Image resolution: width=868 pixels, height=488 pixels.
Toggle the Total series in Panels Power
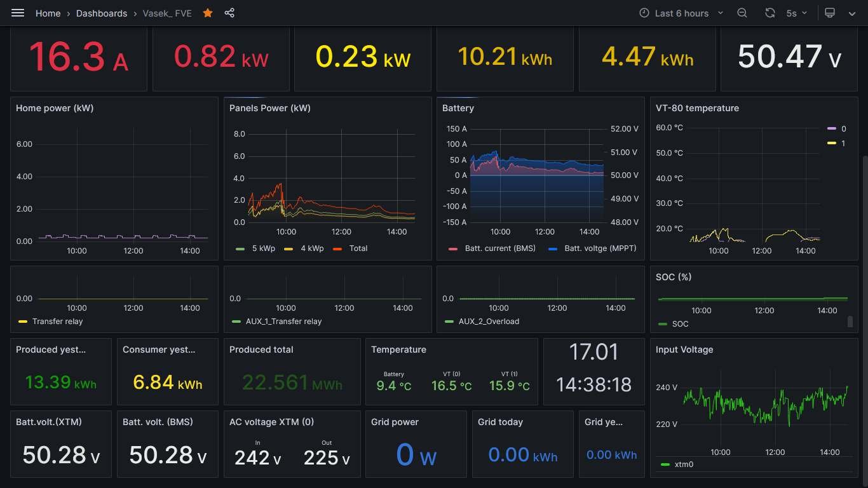(x=358, y=248)
